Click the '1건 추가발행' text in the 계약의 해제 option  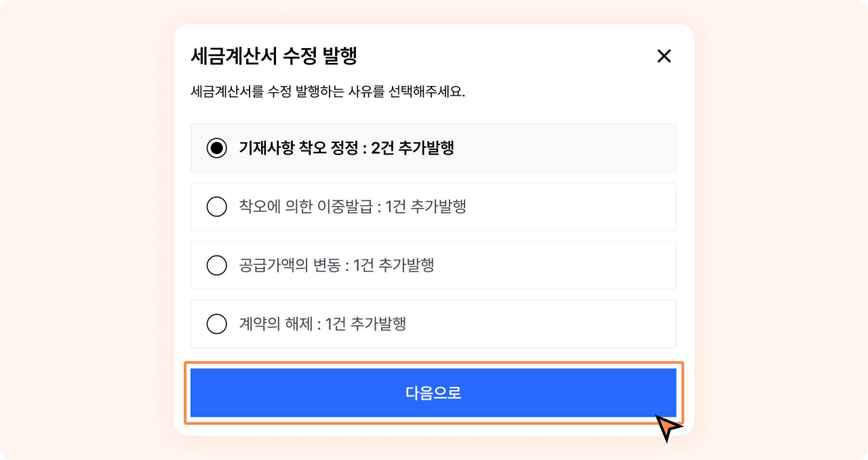(365, 324)
